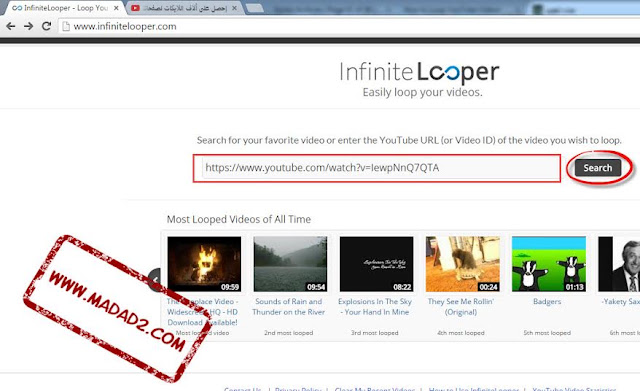Screen dimensions: 640x391
Task: Click the InfiniteLooper logo
Action: [420, 73]
